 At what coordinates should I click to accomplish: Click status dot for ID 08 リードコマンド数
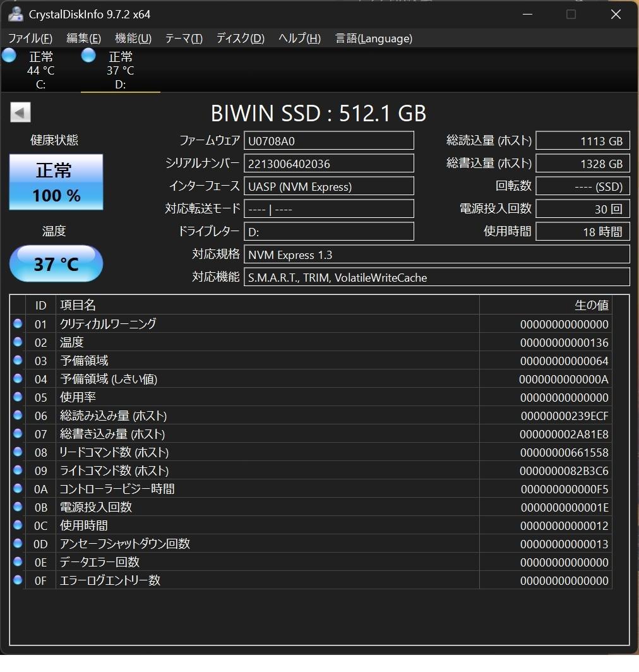click(x=18, y=452)
